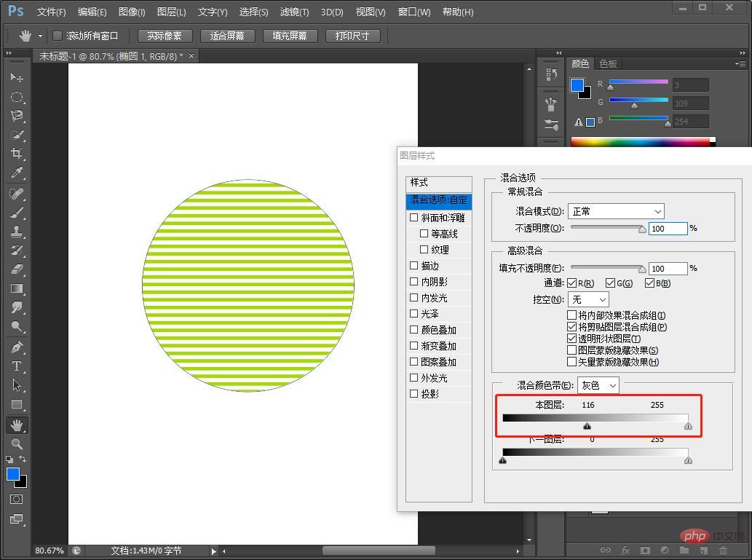752x560 pixels.
Task: Open tool preset picker arrow
Action: pyautogui.click(x=40, y=36)
